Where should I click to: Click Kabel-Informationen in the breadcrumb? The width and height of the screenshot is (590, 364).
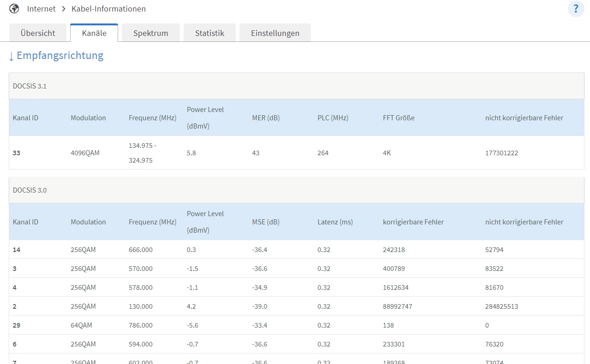tap(108, 9)
